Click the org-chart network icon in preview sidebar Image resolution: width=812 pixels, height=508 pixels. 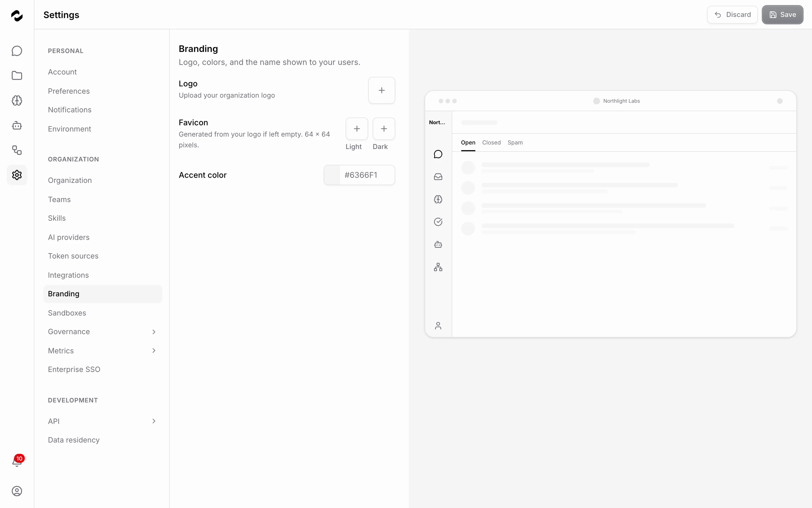point(438,267)
